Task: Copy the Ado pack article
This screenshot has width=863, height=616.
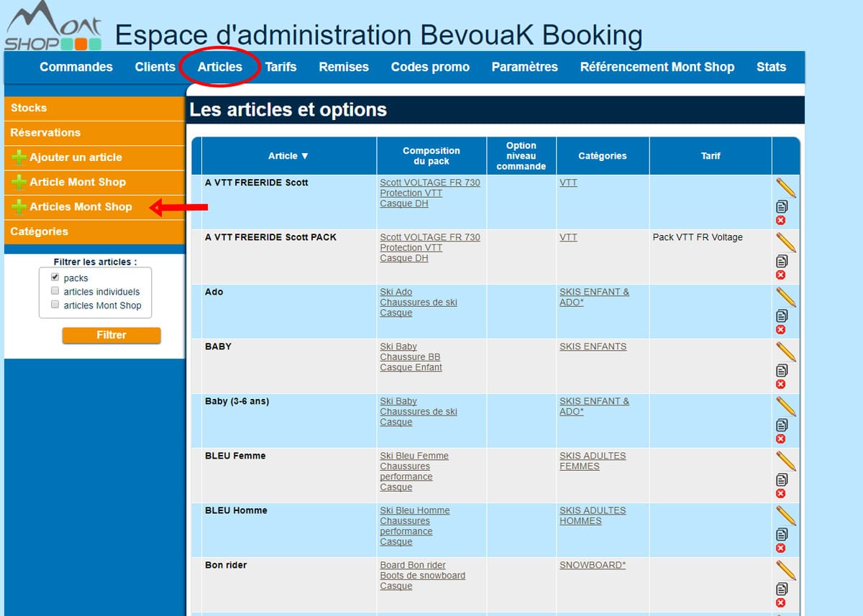Action: 782,316
